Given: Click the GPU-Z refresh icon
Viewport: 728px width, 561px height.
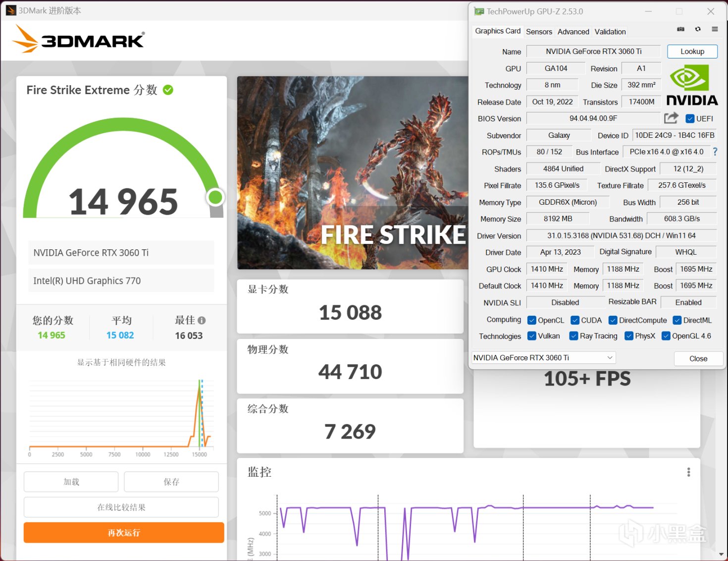Looking at the screenshot, I should pos(698,29).
